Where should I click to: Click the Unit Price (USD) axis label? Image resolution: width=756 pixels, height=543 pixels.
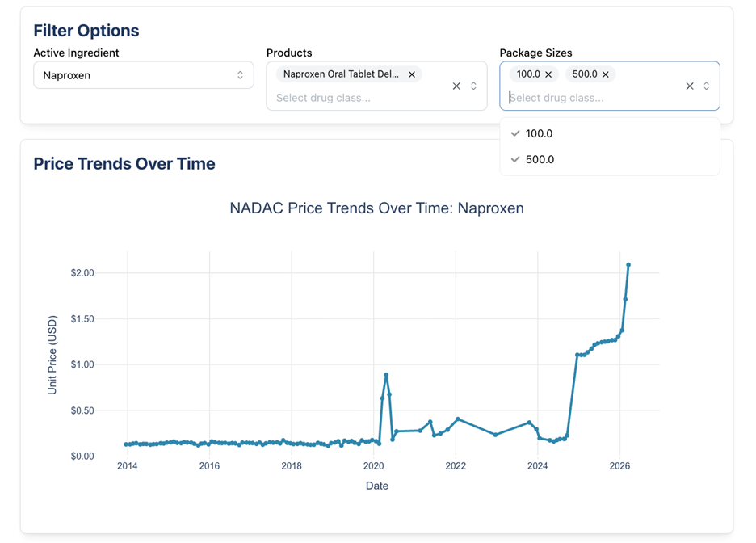[x=52, y=355]
